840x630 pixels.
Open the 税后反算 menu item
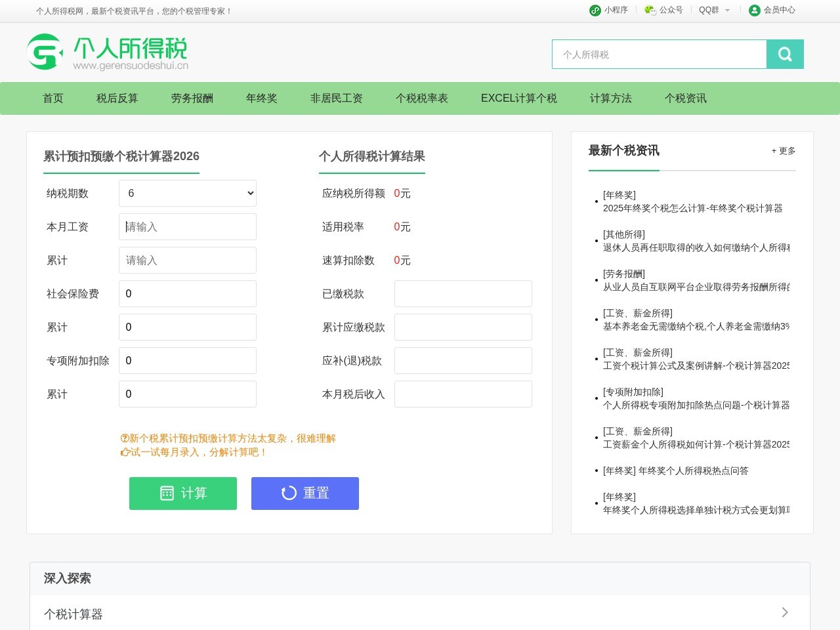point(117,98)
